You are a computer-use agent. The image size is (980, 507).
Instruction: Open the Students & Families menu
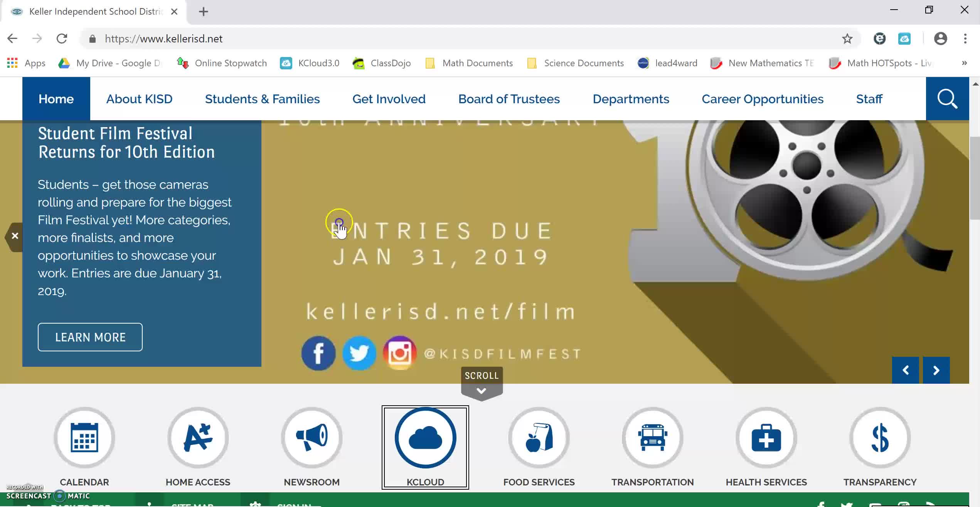click(x=262, y=99)
